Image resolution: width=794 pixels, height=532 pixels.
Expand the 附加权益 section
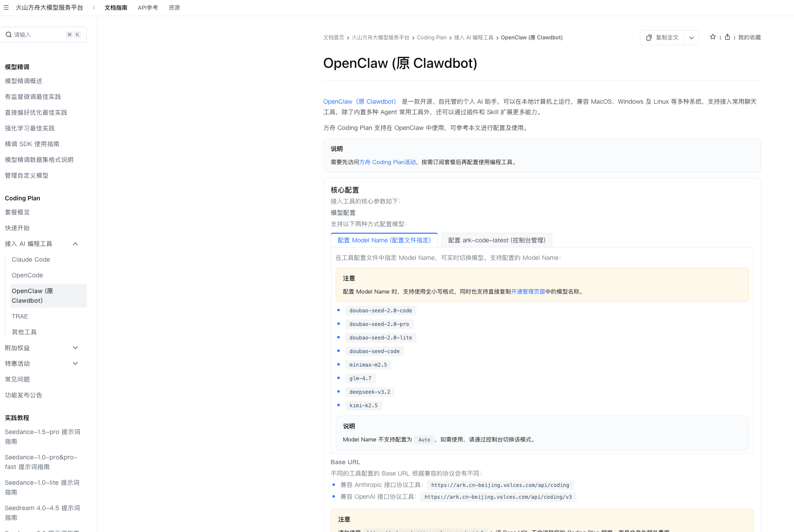(75, 348)
